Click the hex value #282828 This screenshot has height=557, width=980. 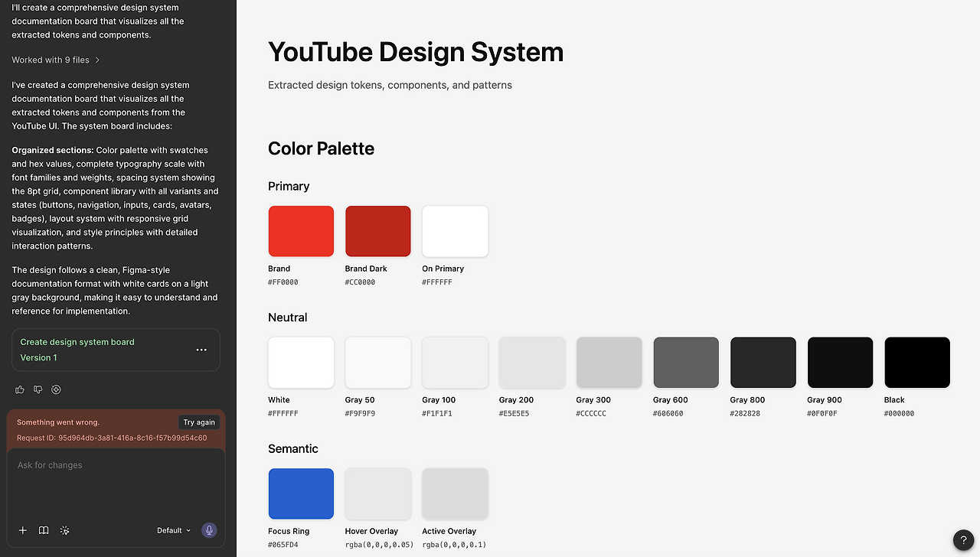(746, 413)
